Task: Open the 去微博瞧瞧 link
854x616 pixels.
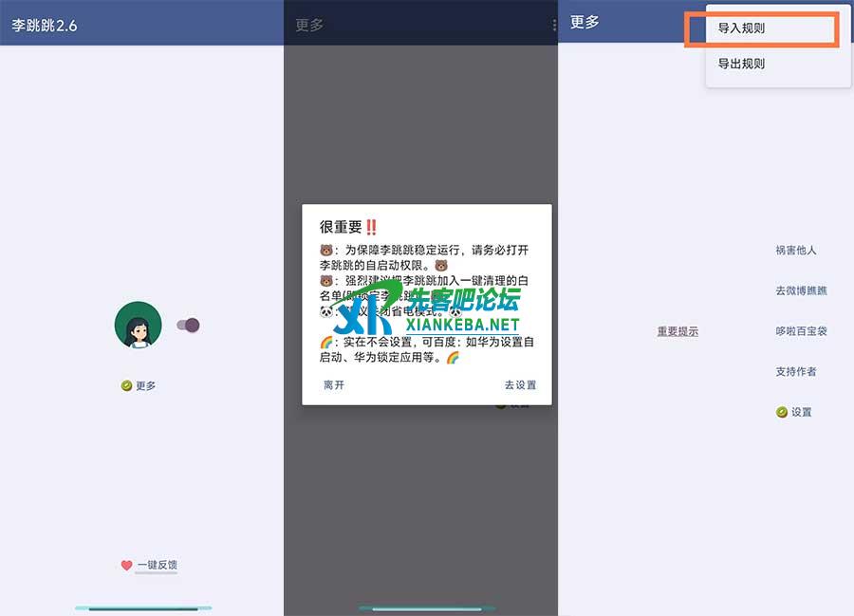Action: pos(801,290)
